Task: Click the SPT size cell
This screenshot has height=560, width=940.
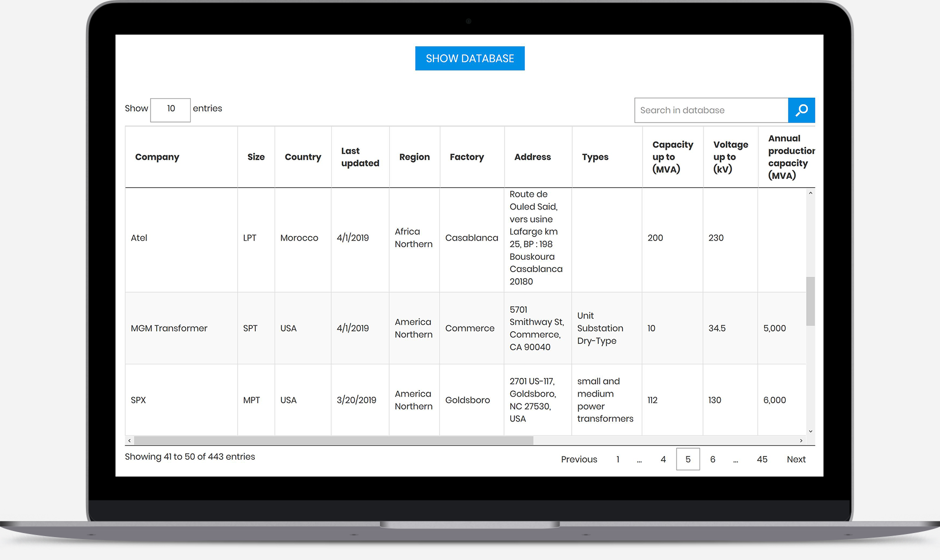Action: coord(256,328)
